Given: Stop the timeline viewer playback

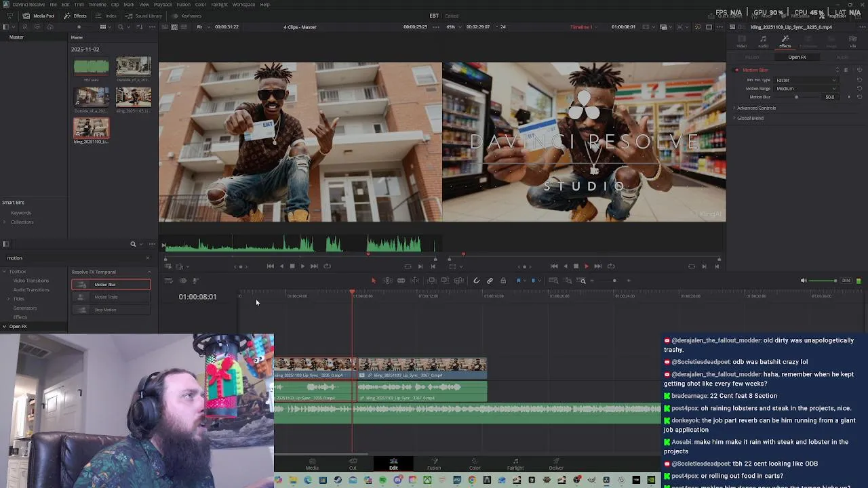Looking at the screenshot, I should point(576,266).
